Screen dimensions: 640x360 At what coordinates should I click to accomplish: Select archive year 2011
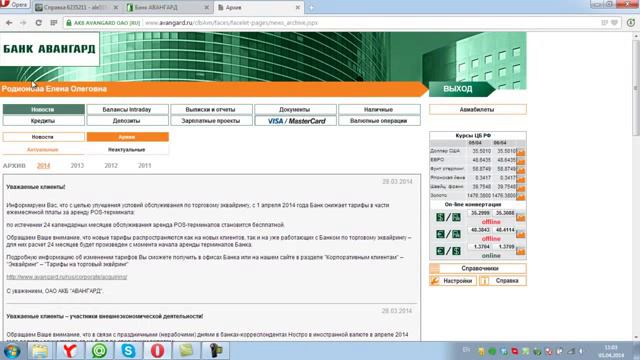144,166
